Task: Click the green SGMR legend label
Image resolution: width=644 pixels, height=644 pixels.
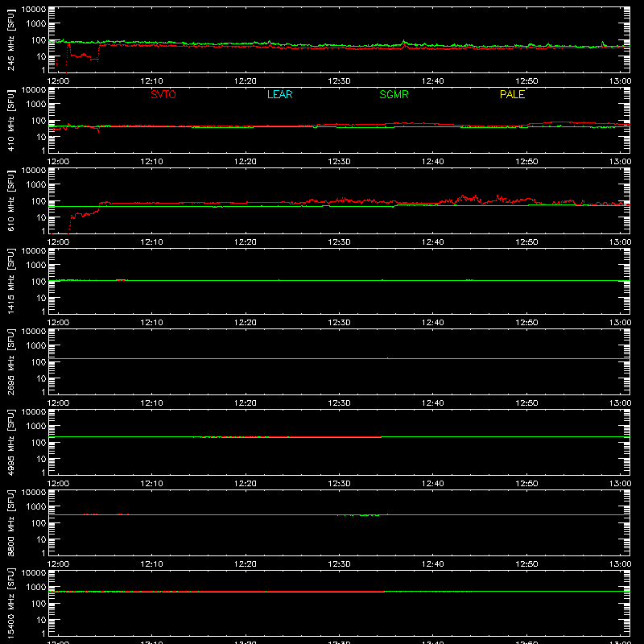Action: click(x=394, y=94)
